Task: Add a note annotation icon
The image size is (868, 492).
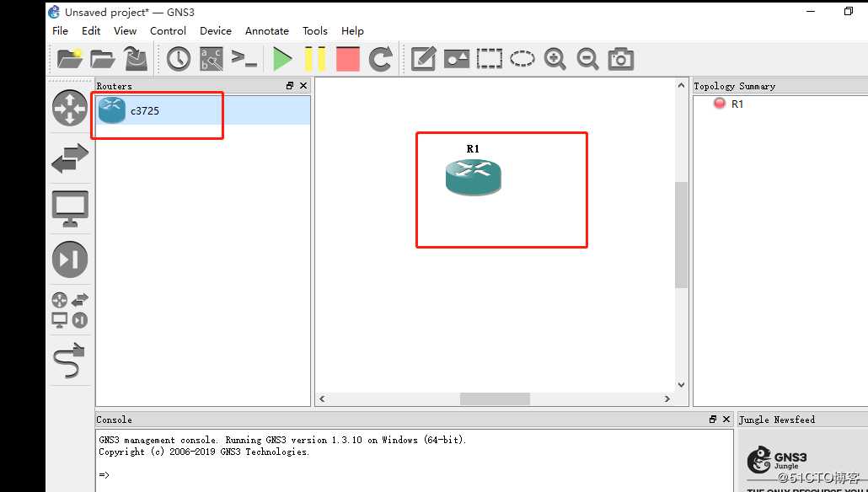Action: click(424, 59)
